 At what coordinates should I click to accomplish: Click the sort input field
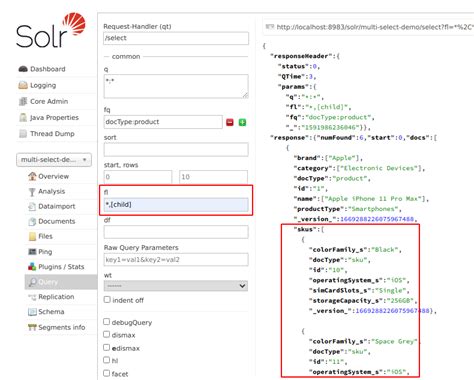point(176,150)
